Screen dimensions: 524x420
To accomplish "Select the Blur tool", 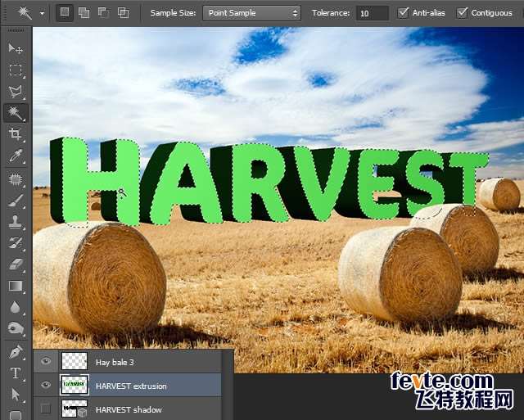I will (16, 307).
